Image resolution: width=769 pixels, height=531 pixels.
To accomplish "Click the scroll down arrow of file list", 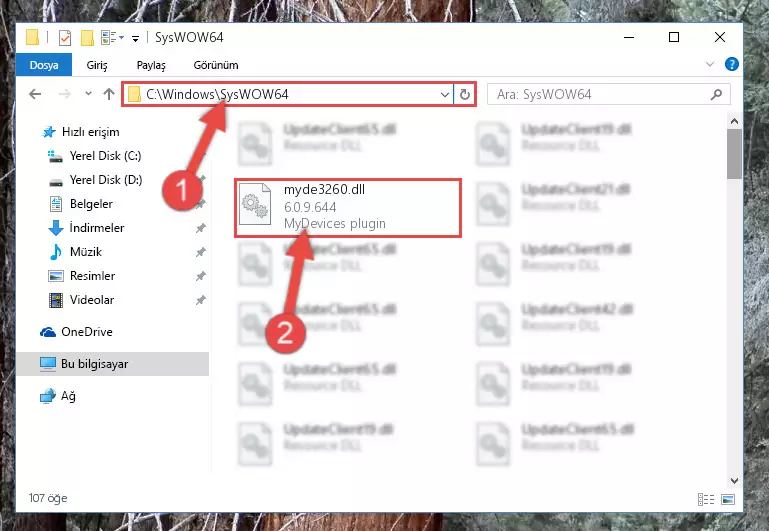I will [x=734, y=480].
